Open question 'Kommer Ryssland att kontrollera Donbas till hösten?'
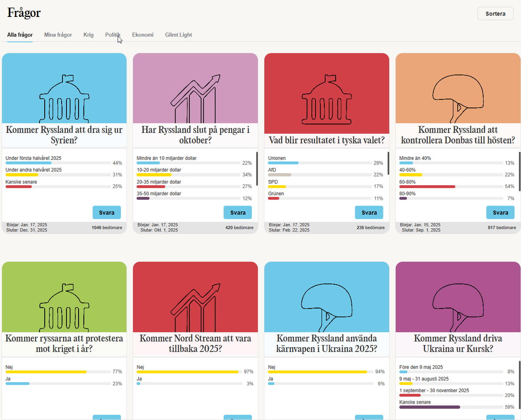Viewport: 521px width, 420px height. pos(458,135)
